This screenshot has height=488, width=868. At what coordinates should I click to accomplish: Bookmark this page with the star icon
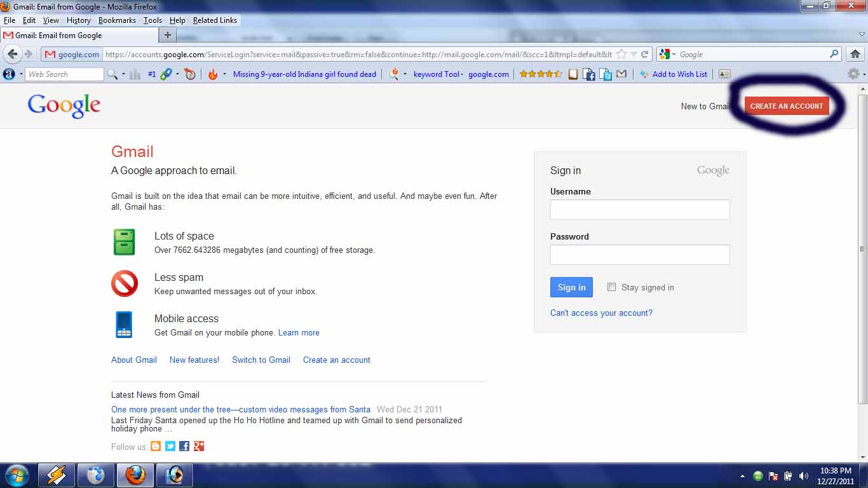[621, 55]
